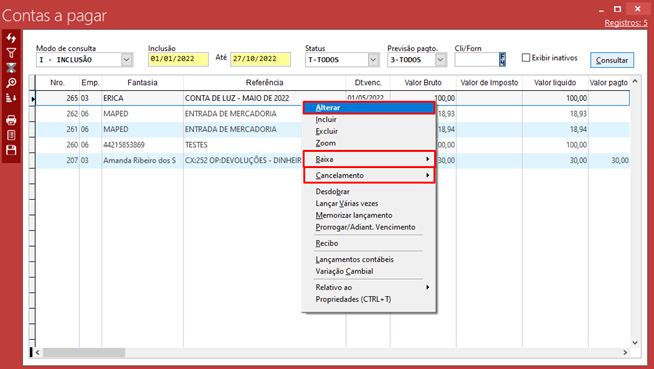This screenshot has height=369, width=654.
Task: Click the Inclusão start date field
Action: (x=178, y=59)
